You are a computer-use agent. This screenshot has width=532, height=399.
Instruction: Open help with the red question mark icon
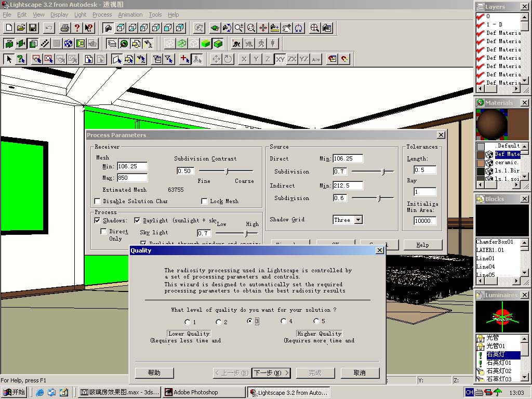coord(77,28)
